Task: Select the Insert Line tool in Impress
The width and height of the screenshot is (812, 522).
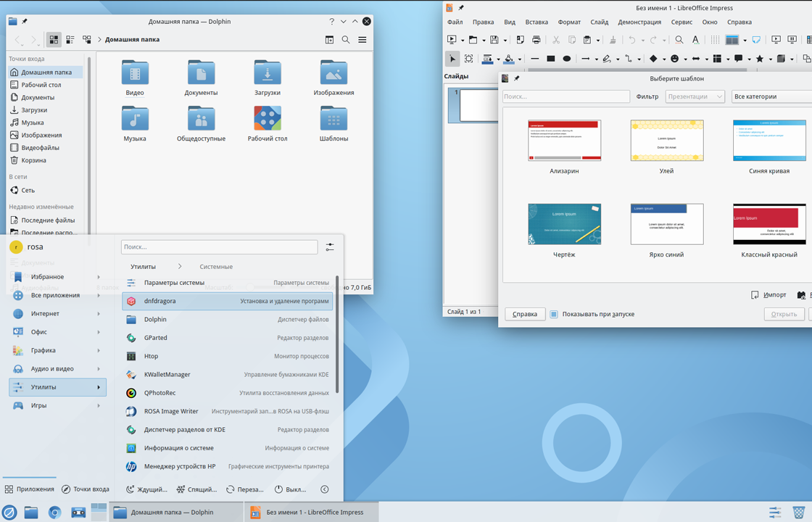Action: [534, 59]
